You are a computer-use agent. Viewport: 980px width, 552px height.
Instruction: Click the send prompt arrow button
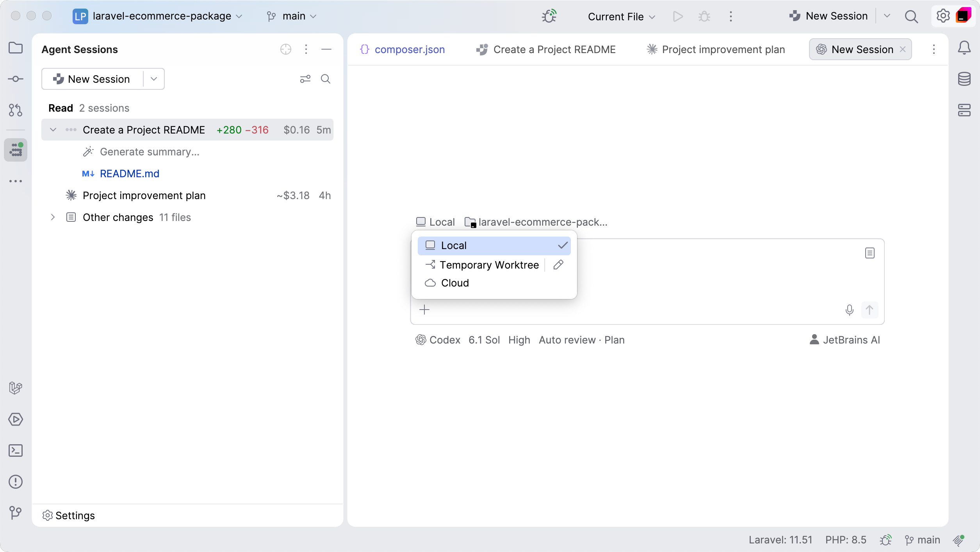pyautogui.click(x=870, y=310)
